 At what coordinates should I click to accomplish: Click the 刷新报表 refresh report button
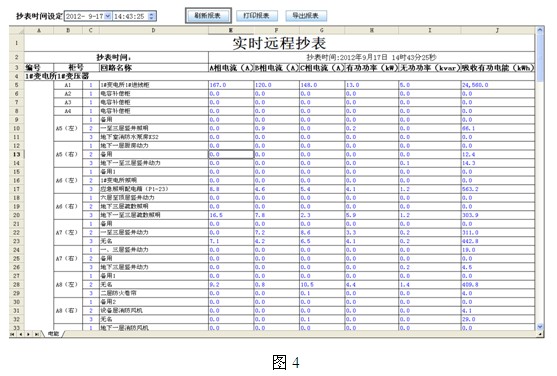click(x=208, y=16)
